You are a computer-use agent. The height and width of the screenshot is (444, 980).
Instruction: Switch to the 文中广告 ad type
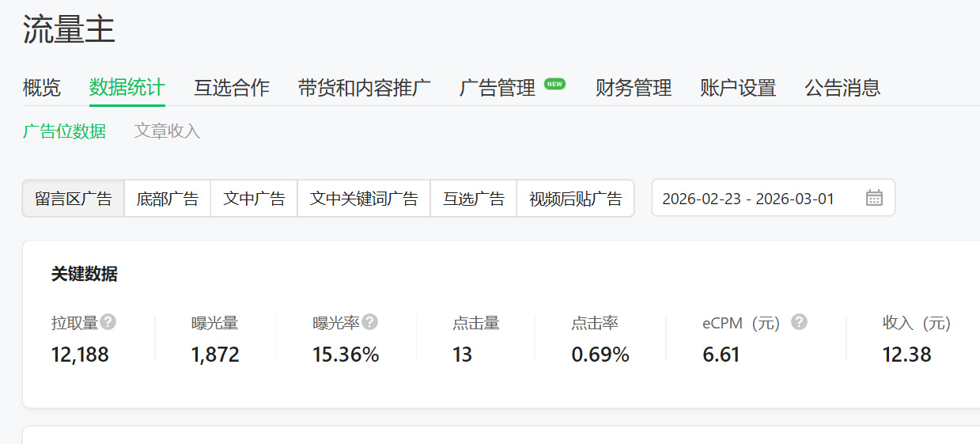point(254,198)
